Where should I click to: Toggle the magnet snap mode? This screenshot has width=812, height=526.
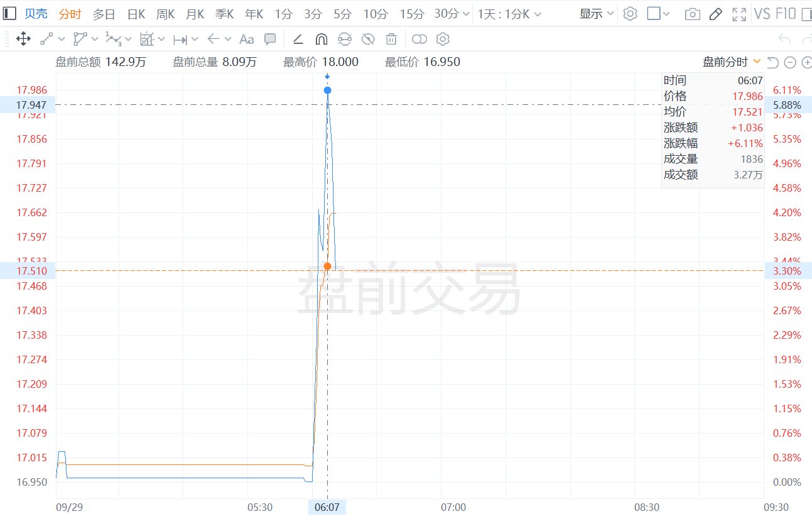click(x=321, y=39)
